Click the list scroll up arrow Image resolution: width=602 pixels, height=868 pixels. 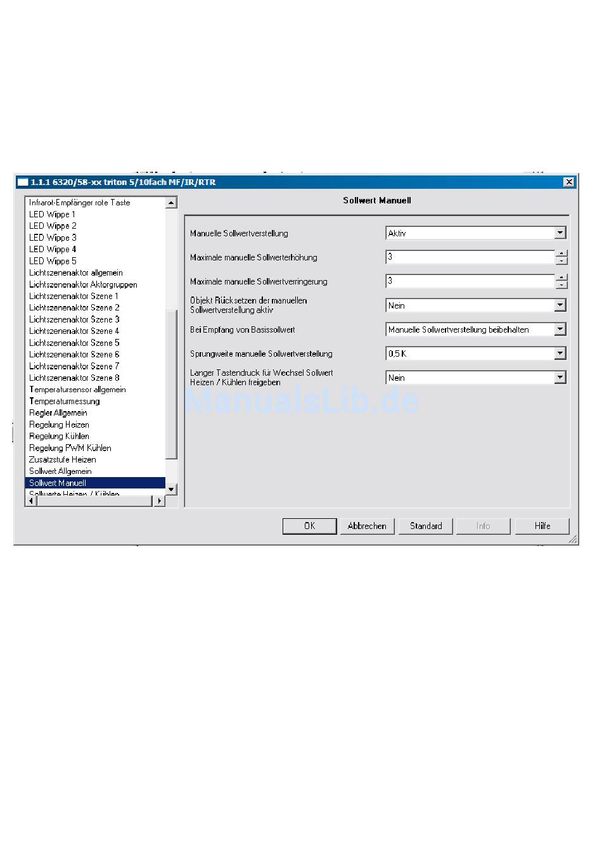pyautogui.click(x=171, y=203)
